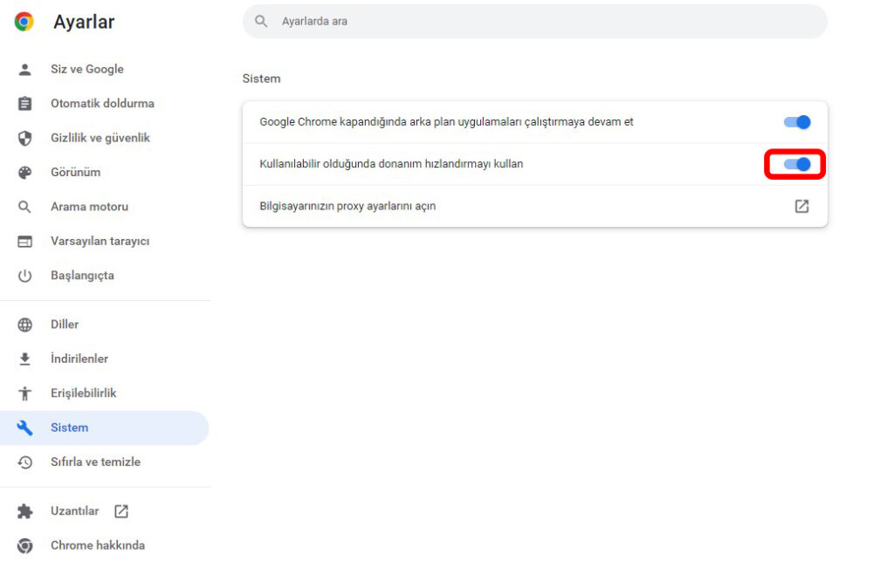This screenshot has width=894, height=588.
Task: Click the accessibility figure icon for Erişilebilirlik
Action: point(24,393)
